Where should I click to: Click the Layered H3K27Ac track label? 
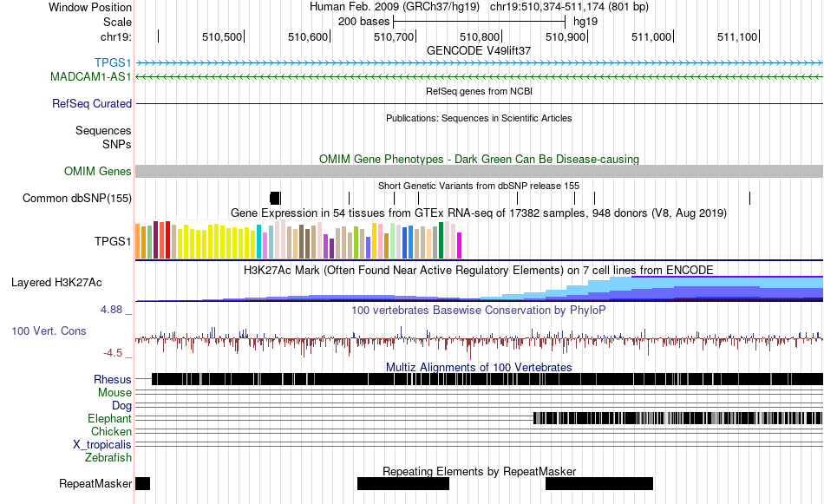[x=56, y=282]
